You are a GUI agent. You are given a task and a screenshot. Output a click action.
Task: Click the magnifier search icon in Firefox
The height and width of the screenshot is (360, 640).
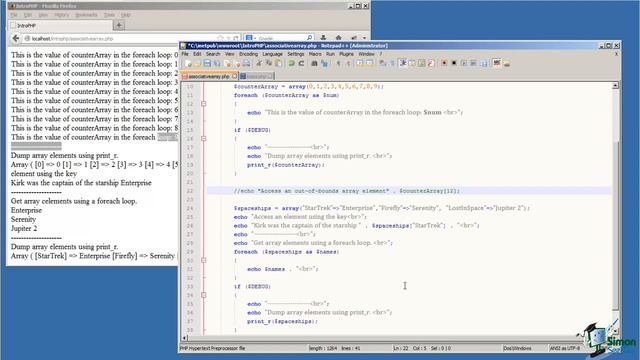tap(309, 38)
